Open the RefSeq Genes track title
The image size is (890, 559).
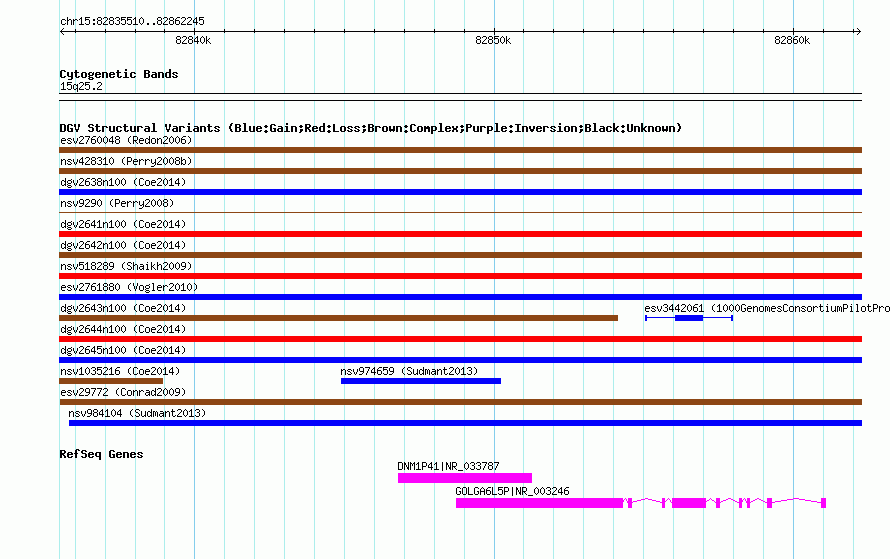click(x=101, y=454)
